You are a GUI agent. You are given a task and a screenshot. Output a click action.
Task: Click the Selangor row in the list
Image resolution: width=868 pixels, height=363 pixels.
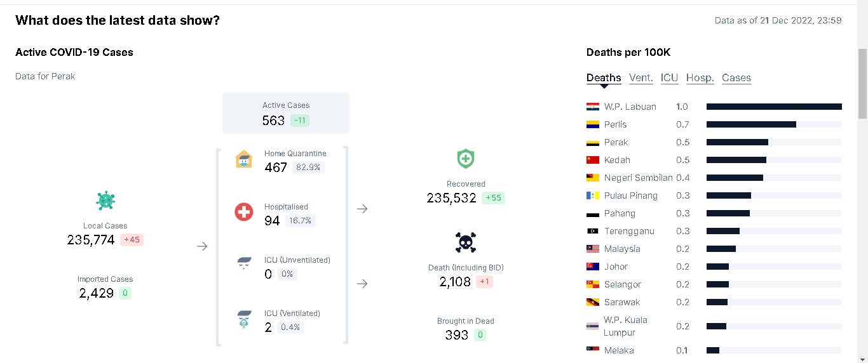(x=714, y=284)
